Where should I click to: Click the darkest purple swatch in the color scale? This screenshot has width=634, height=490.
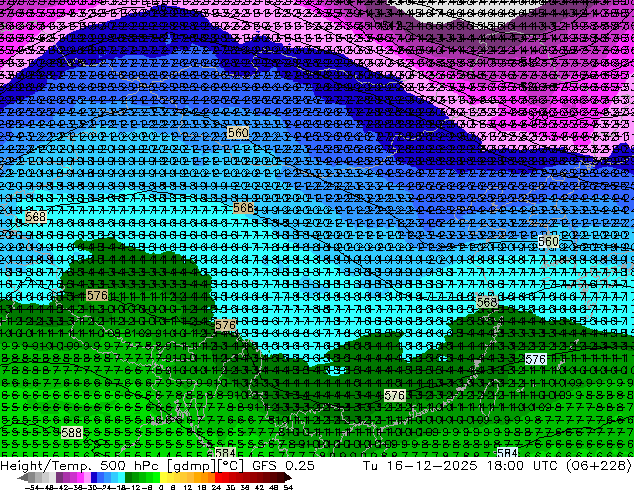tap(59, 478)
